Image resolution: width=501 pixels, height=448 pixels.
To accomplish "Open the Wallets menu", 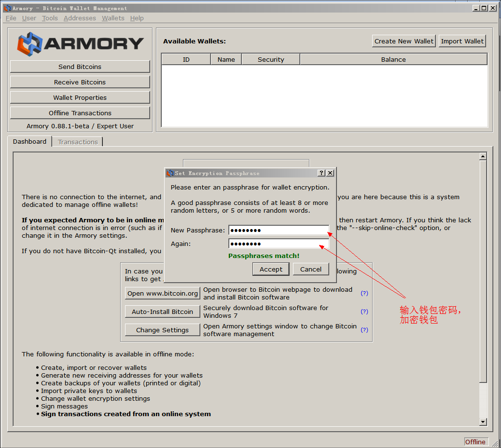I will click(x=113, y=18).
